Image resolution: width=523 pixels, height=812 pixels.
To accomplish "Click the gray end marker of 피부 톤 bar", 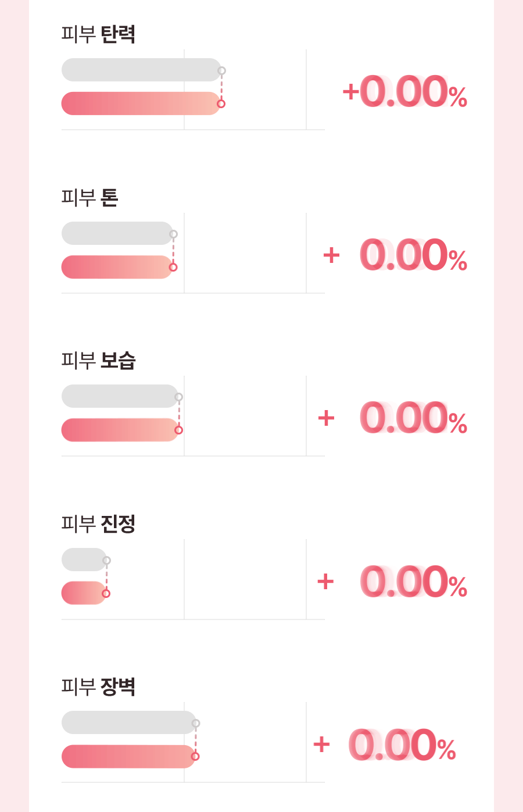I will point(173,234).
